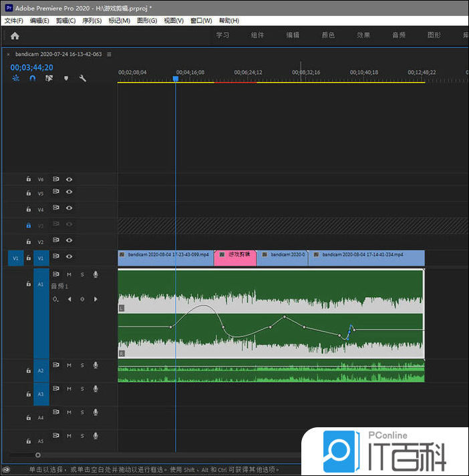This screenshot has height=476, width=469.
Task: Go to next keyframe arrow on A1
Action: [96, 299]
